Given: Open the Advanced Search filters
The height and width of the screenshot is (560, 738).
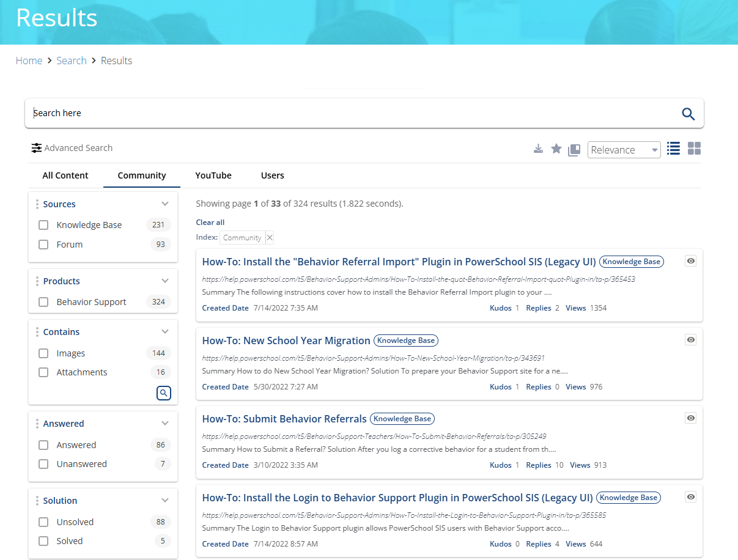Looking at the screenshot, I should tap(72, 147).
